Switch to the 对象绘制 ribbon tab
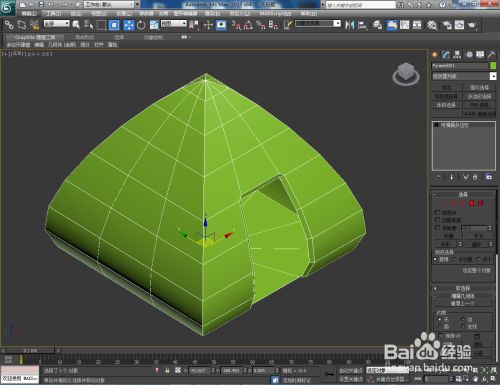The height and width of the screenshot is (385, 500). click(153, 37)
